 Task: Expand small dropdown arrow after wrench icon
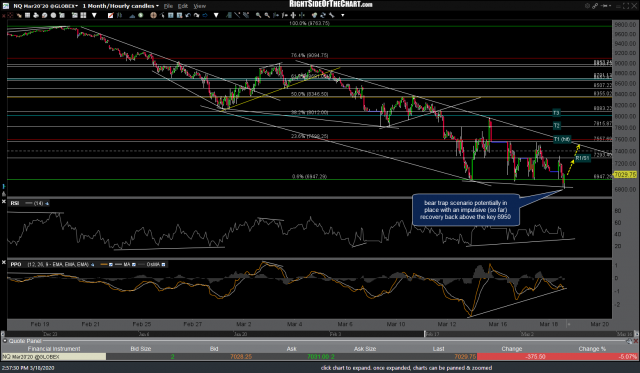click(342, 16)
